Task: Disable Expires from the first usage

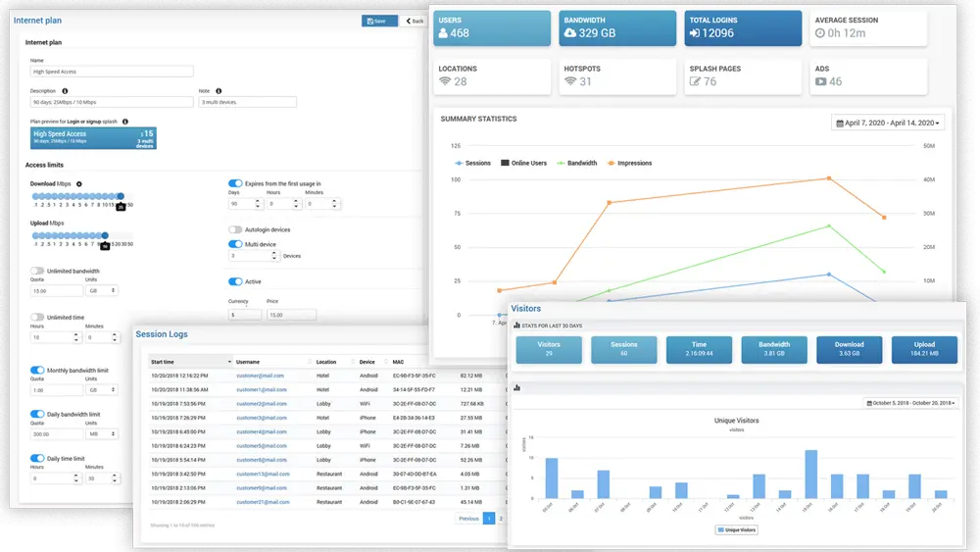Action: point(235,183)
